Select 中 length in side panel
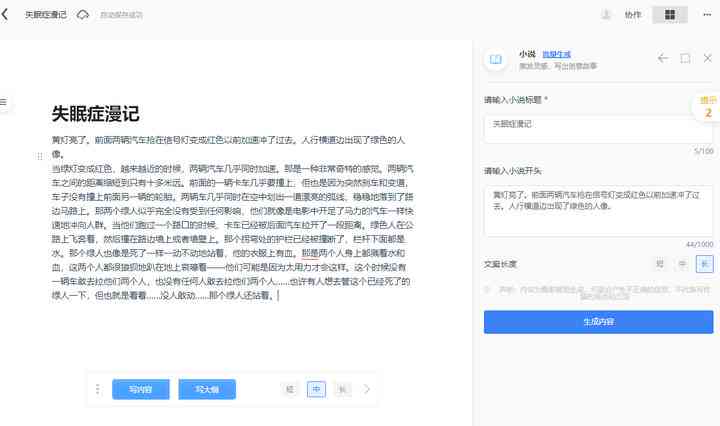The height and width of the screenshot is (426, 720). click(682, 264)
